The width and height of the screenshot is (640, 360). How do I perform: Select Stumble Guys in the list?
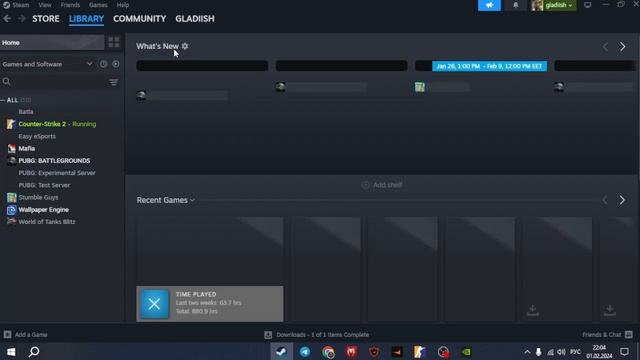tap(38, 197)
